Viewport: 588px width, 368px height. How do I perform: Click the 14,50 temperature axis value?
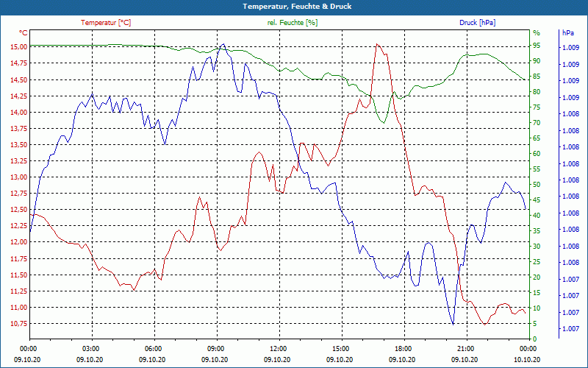pyautogui.click(x=20, y=79)
